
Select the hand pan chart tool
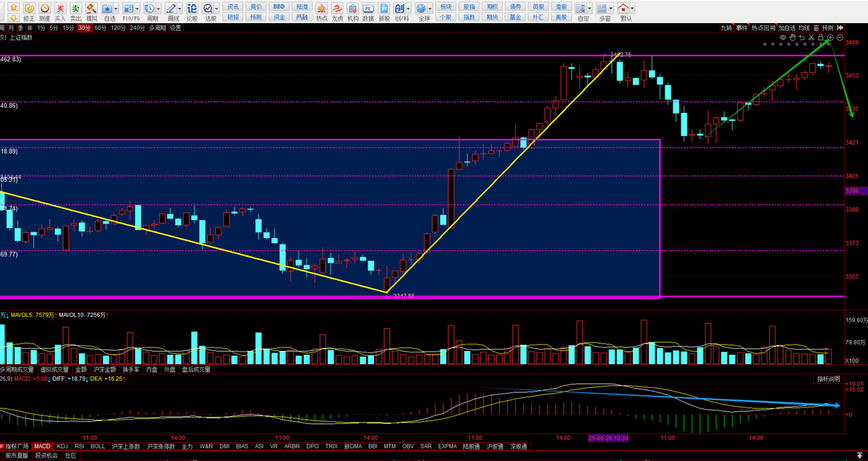793,37
